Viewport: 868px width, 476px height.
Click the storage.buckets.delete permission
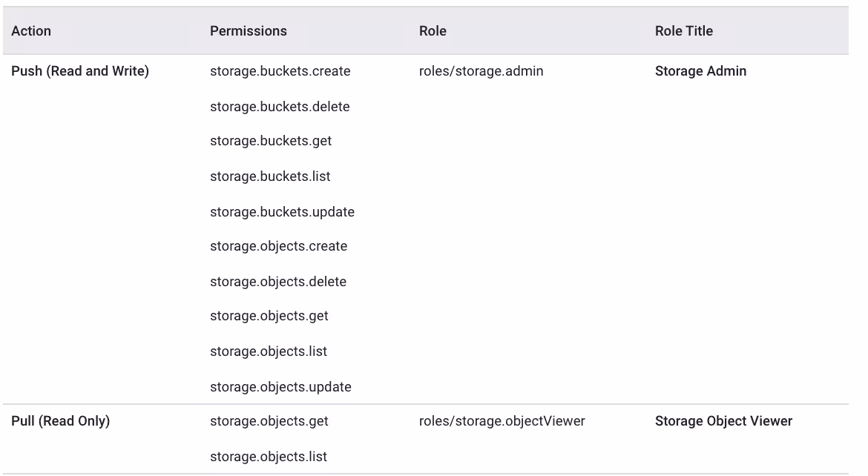coord(280,107)
